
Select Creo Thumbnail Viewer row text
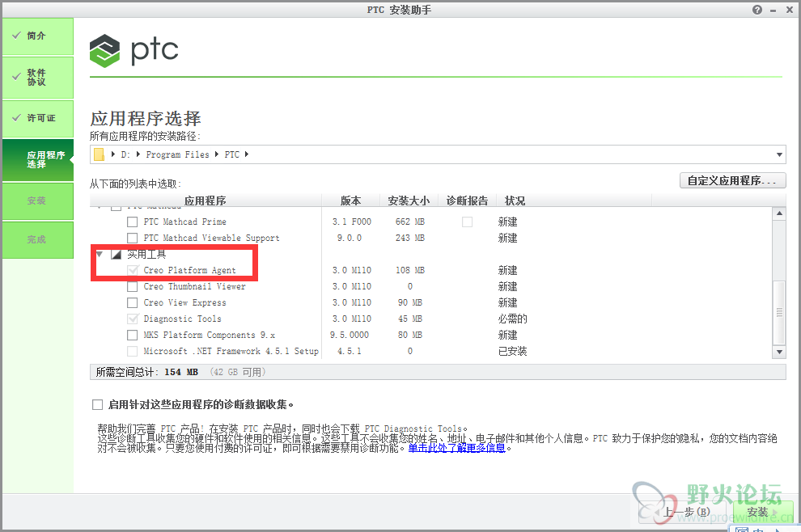point(195,286)
